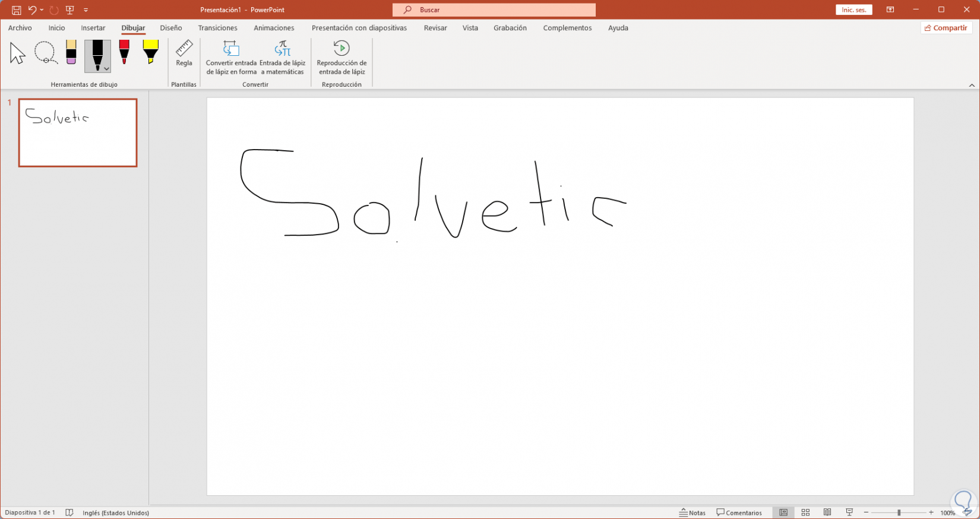
Task: Open Ribbon Display Options icon
Action: click(890, 10)
